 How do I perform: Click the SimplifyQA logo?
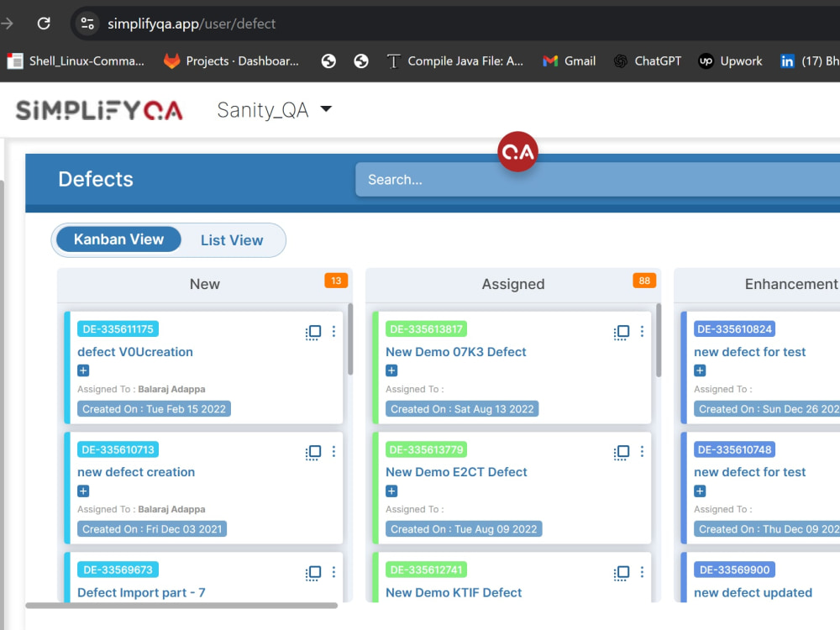point(99,110)
